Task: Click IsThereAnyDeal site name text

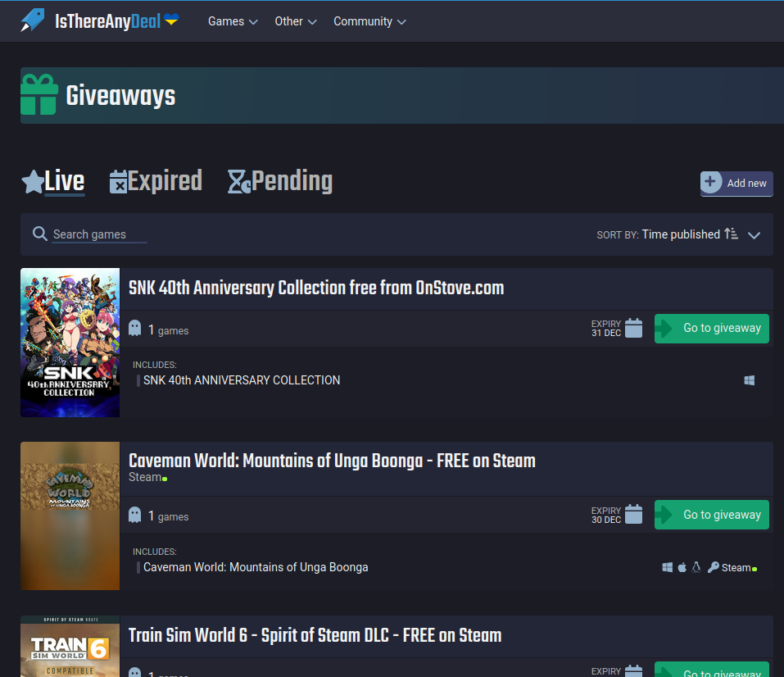Action: 107,21
